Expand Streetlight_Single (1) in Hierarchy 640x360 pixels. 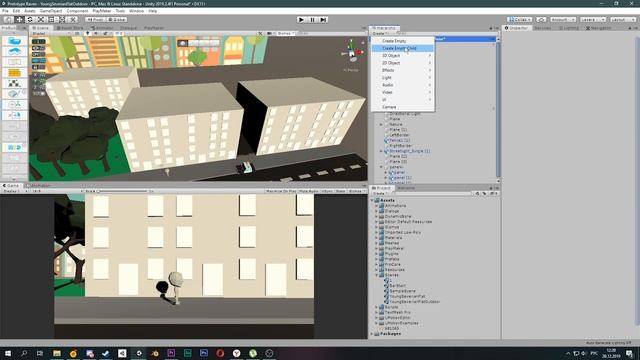pos(381,151)
